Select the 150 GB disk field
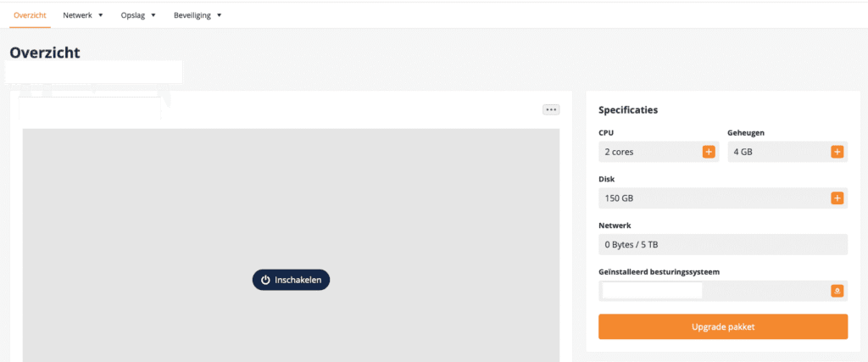 712,198
